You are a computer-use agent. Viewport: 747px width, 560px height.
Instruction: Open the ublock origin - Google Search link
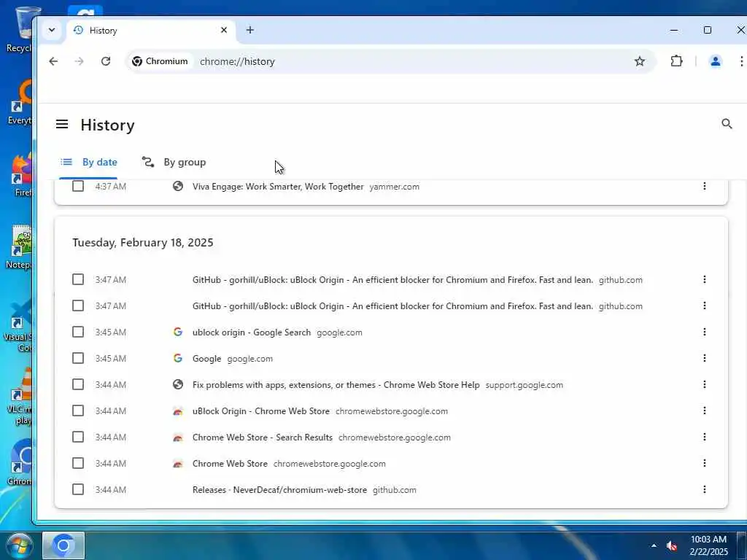pyautogui.click(x=252, y=332)
